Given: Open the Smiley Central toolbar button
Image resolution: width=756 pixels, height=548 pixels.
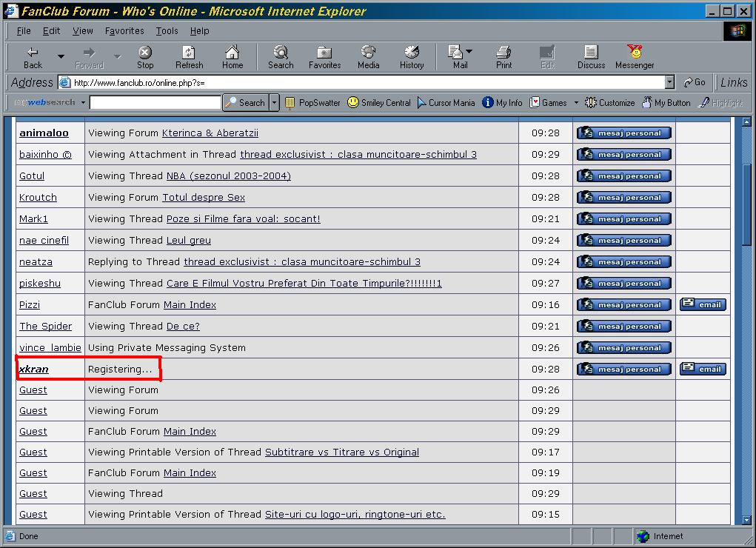Looking at the screenshot, I should (379, 103).
